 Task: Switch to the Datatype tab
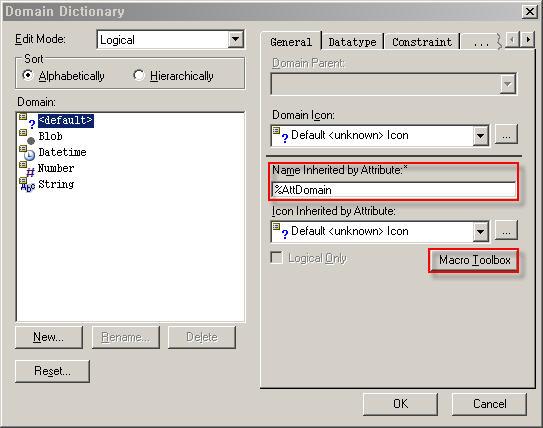pos(352,42)
